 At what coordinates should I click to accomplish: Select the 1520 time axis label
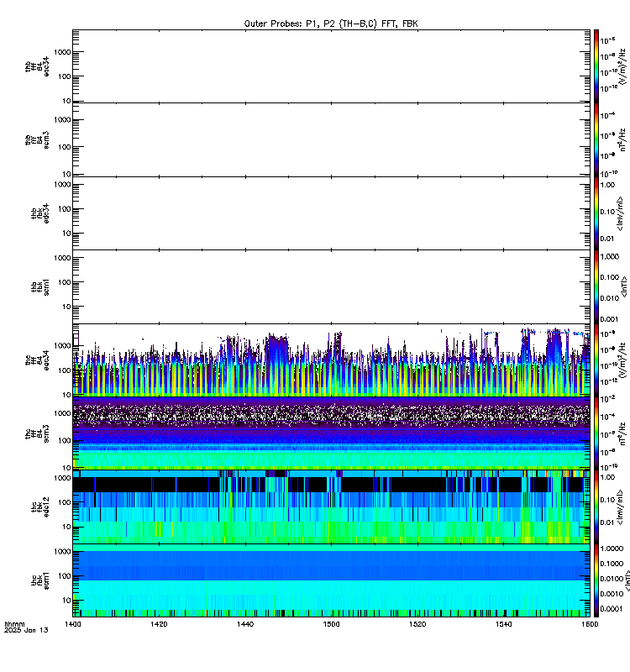click(x=417, y=624)
